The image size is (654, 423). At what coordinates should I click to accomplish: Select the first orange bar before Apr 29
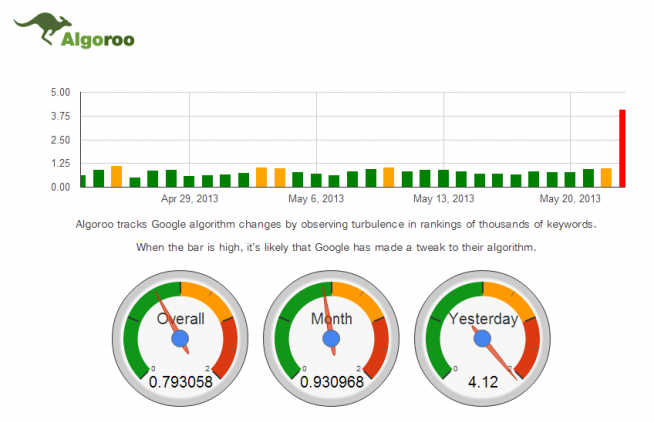pyautogui.click(x=116, y=176)
